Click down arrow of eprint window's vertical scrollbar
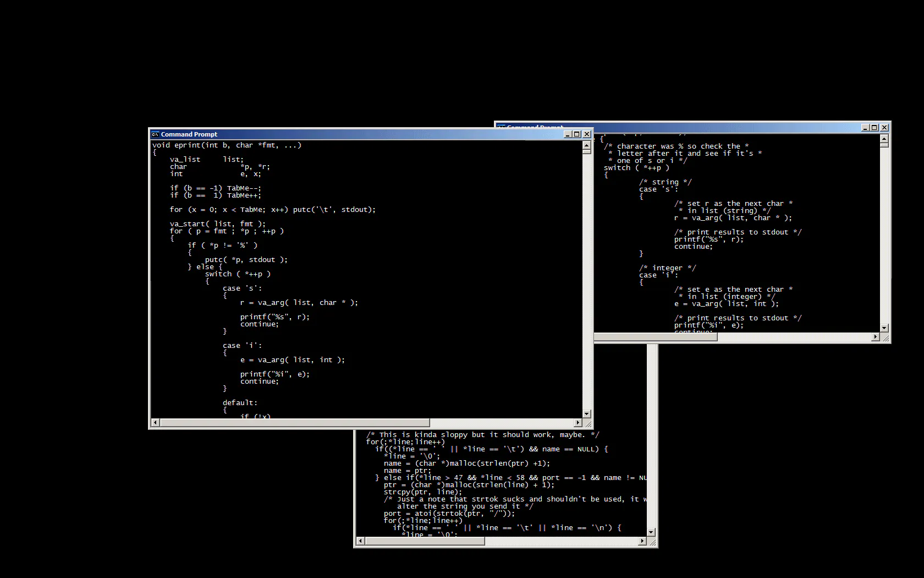Image resolution: width=924 pixels, height=578 pixels. (586, 414)
